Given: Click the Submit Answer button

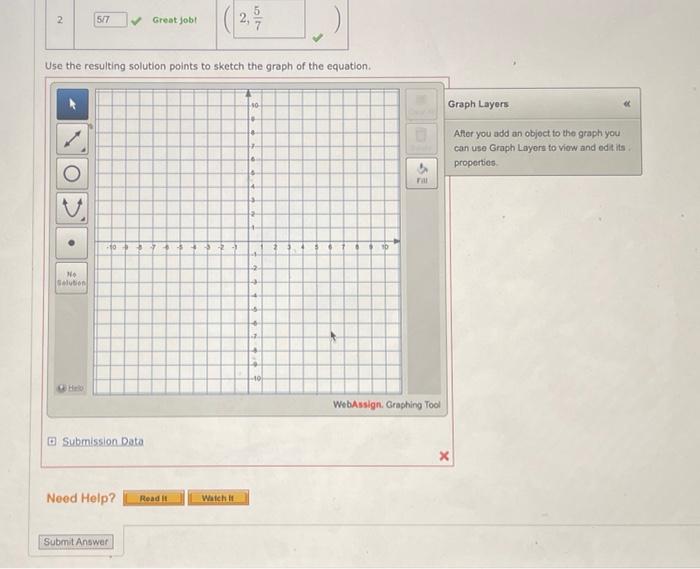Looking at the screenshot, I should tap(76, 542).
